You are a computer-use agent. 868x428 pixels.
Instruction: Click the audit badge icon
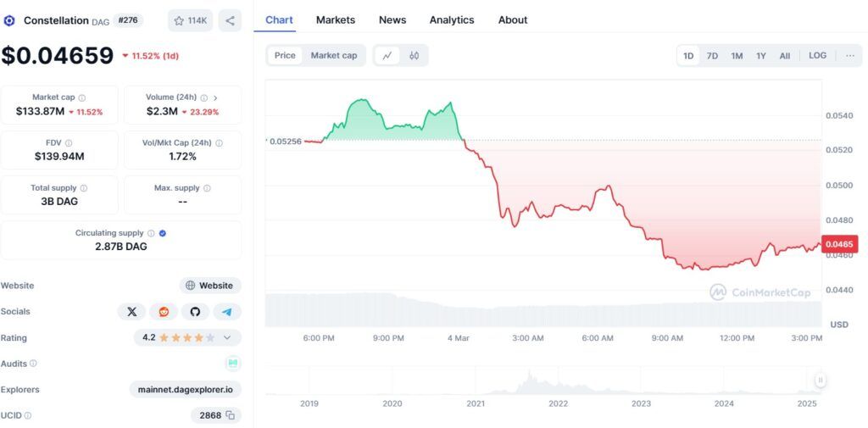point(233,364)
